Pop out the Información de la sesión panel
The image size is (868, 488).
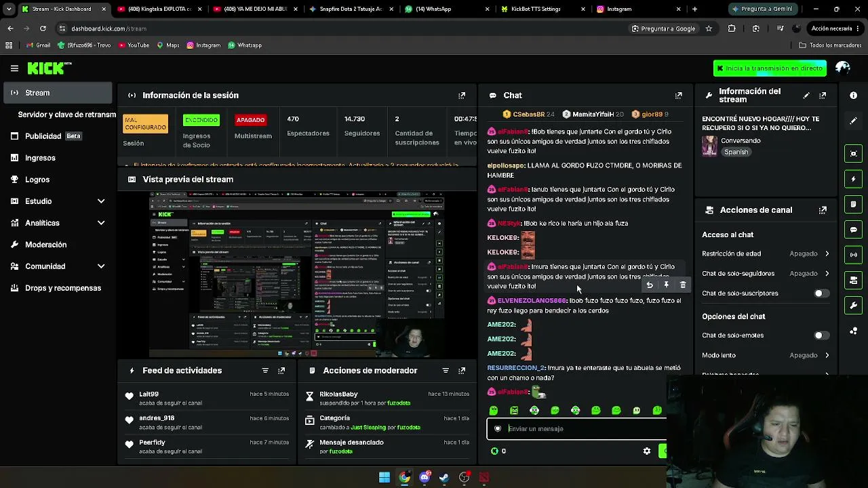click(462, 96)
